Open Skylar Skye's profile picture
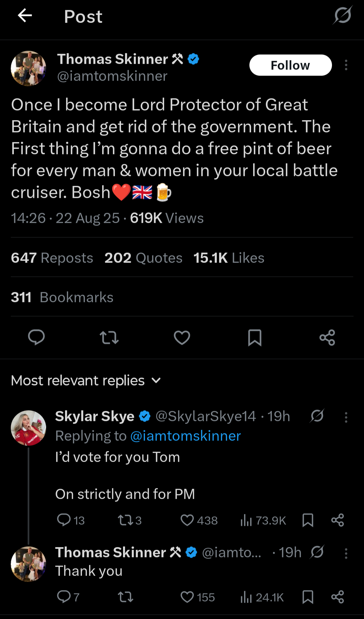The image size is (364, 619). pyautogui.click(x=29, y=428)
